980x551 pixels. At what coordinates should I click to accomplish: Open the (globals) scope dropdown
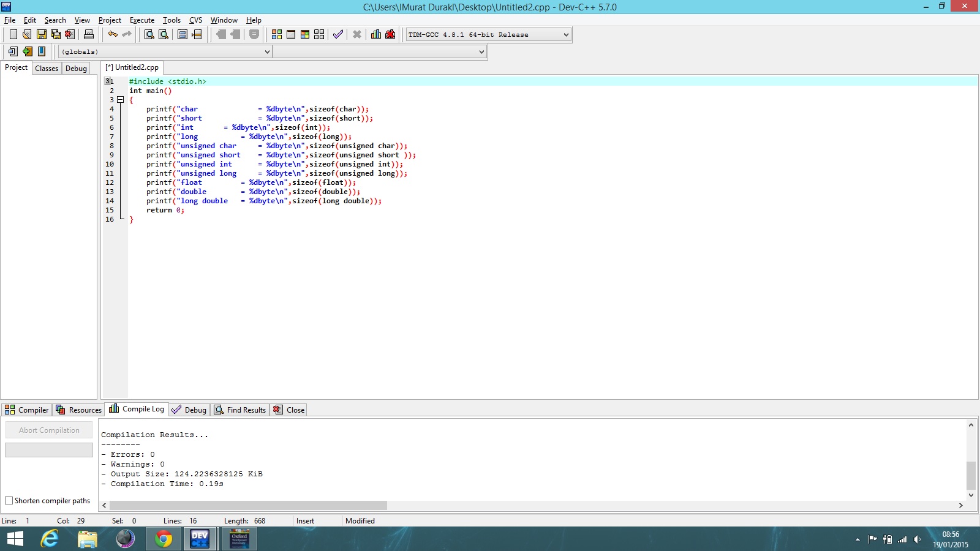pyautogui.click(x=165, y=52)
